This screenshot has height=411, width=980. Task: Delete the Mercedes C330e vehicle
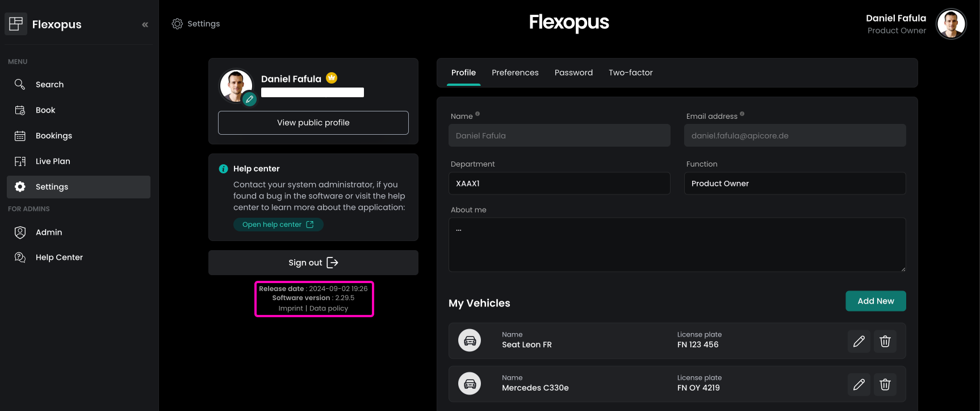(885, 384)
